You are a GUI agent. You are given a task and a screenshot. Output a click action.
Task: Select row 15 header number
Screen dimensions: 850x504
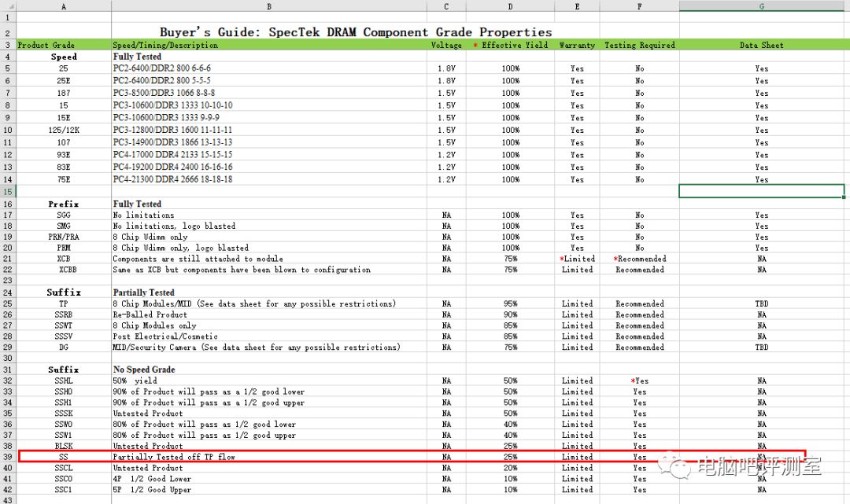[8, 191]
